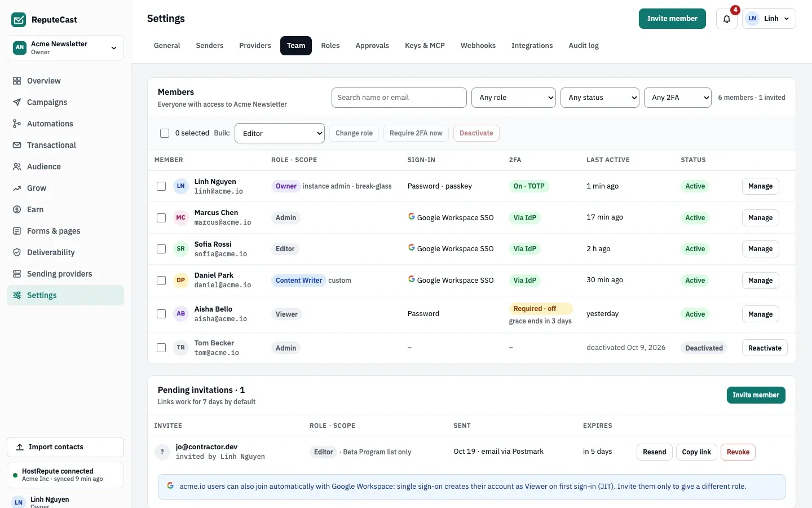Open the Bulk Editor role dropdown

coord(280,133)
